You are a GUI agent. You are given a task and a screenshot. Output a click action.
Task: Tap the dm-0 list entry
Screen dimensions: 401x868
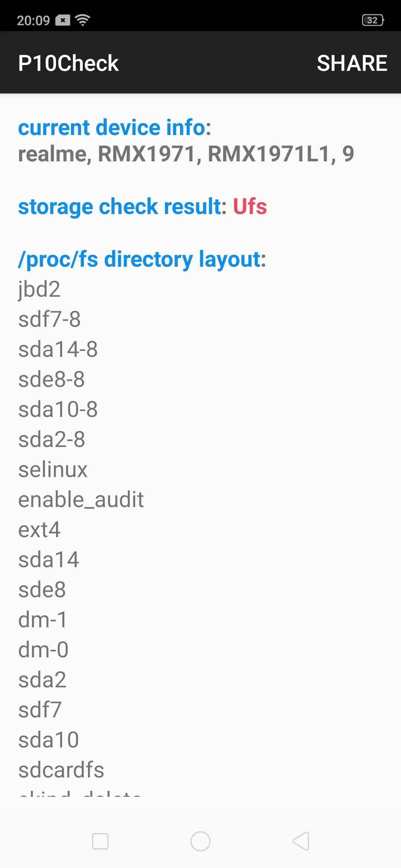[x=43, y=650]
